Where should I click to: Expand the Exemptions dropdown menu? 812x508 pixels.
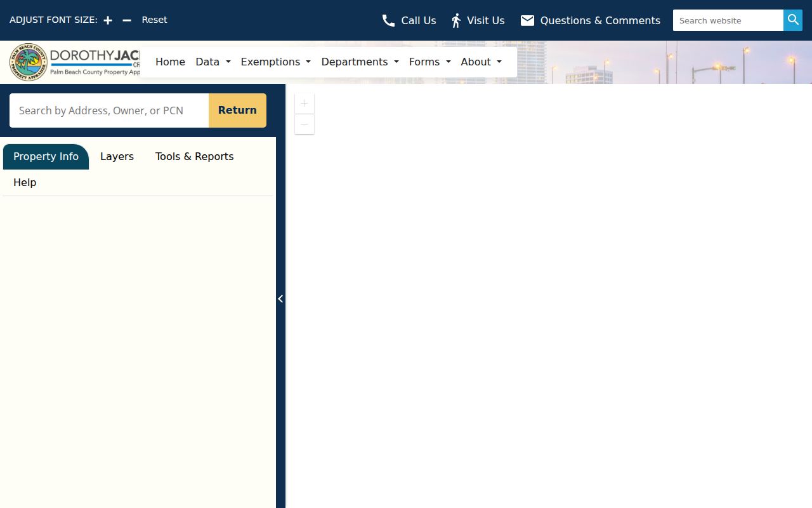point(276,62)
